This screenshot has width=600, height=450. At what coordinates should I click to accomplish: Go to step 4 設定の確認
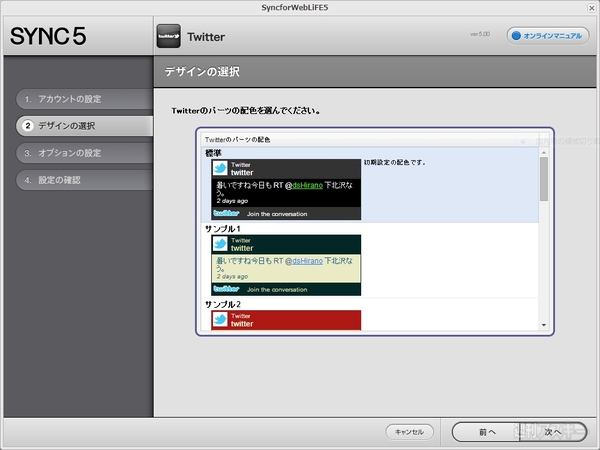tap(84, 180)
